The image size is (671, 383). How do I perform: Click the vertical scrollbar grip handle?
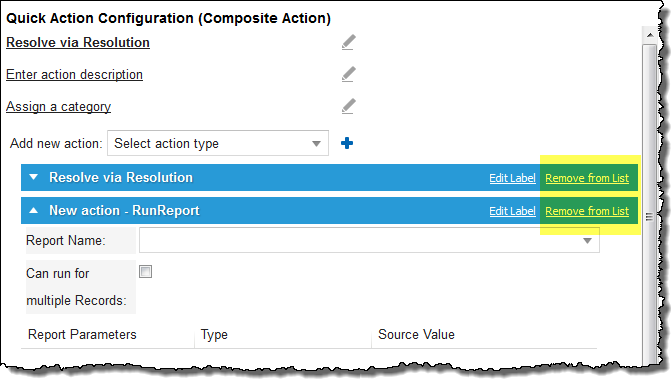pyautogui.click(x=650, y=217)
